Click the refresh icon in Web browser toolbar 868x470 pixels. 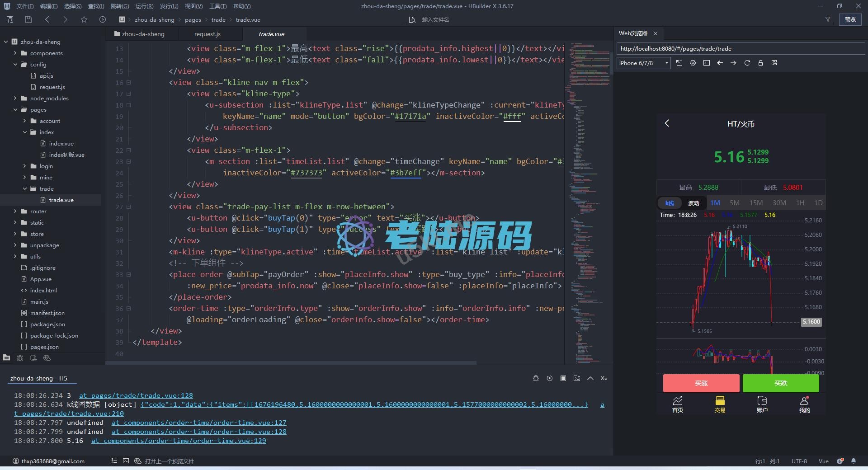747,63
